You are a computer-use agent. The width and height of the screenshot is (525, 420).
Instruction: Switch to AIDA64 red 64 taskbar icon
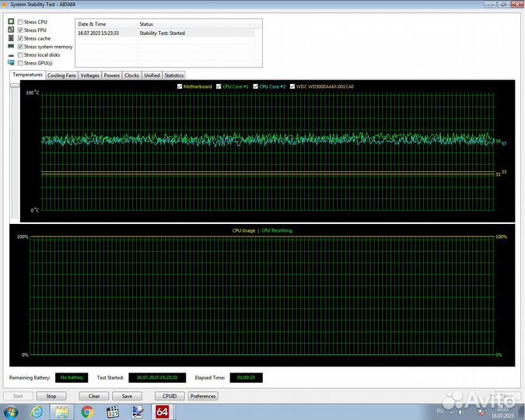[162, 411]
